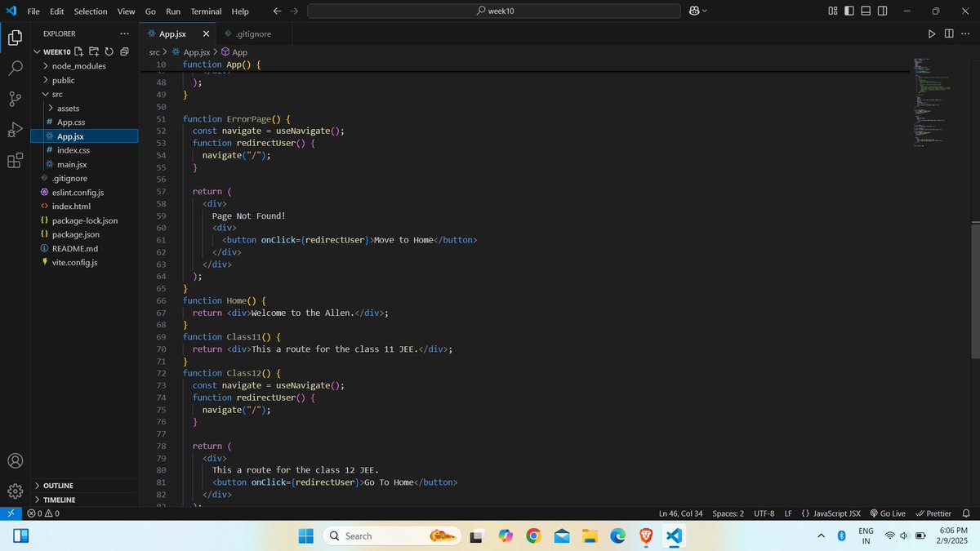Open Explorer views and more actions menu
The width and height of the screenshot is (980, 551).
point(124,34)
